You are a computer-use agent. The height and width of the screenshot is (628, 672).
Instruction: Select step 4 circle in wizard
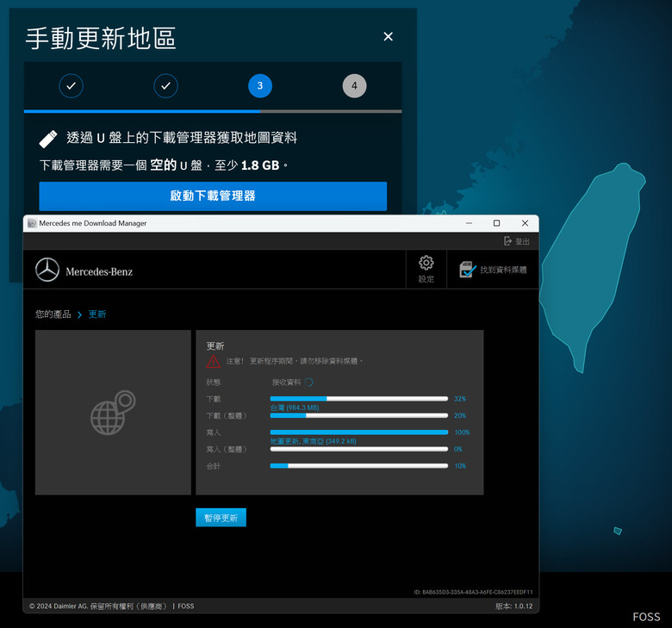[354, 86]
